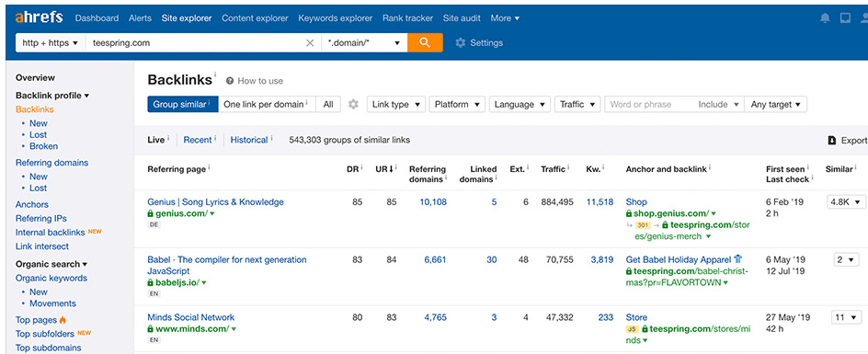Open the Link type filter dropdown
This screenshot has height=354, width=868.
(x=395, y=104)
